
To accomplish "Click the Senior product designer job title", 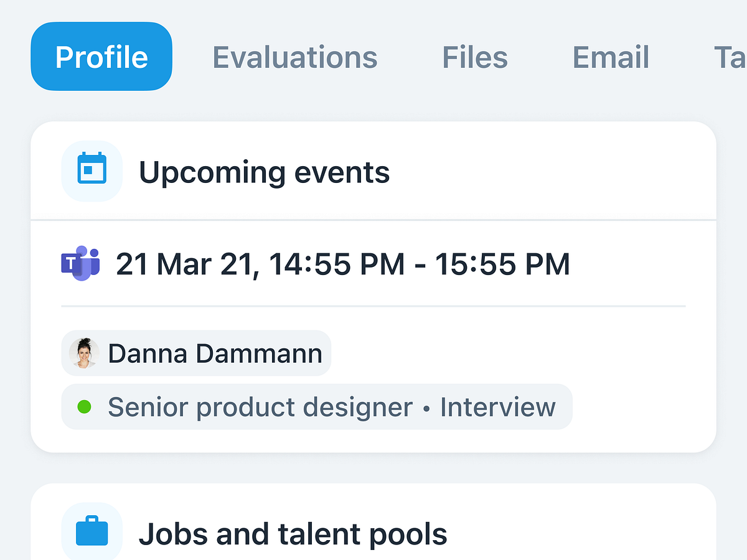I will [260, 408].
